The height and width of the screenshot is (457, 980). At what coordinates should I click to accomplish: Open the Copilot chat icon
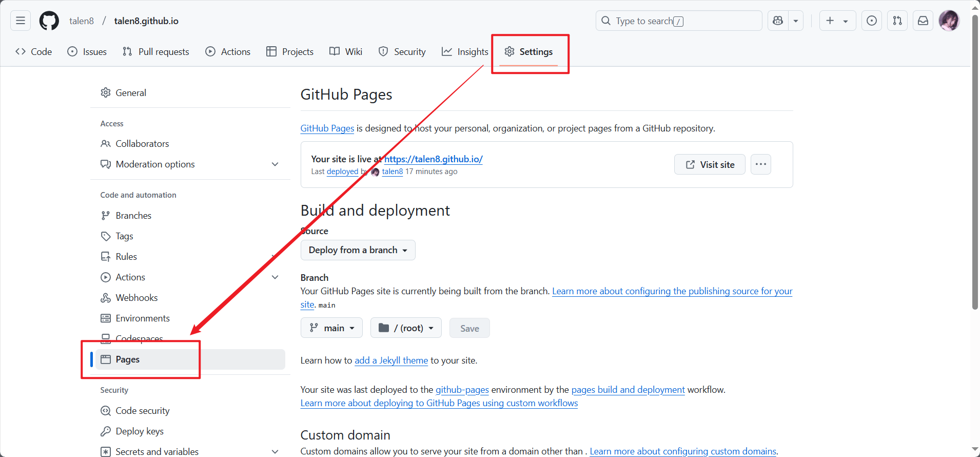coord(778,21)
